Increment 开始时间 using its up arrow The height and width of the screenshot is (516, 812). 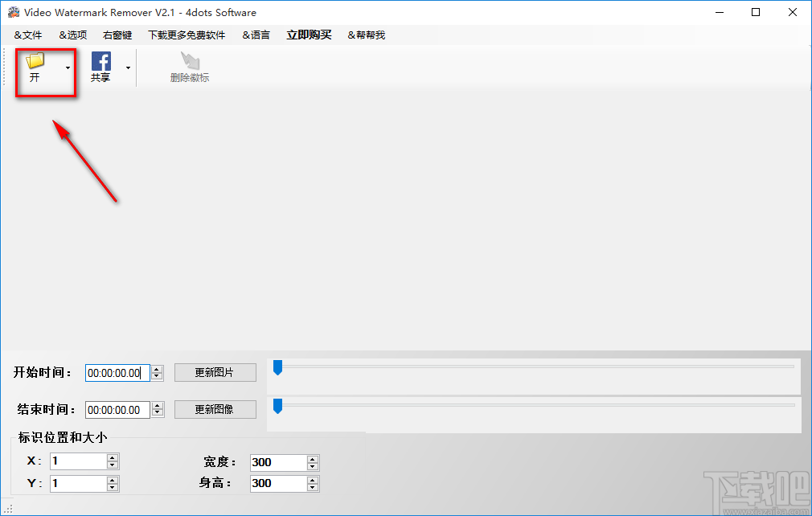156,369
